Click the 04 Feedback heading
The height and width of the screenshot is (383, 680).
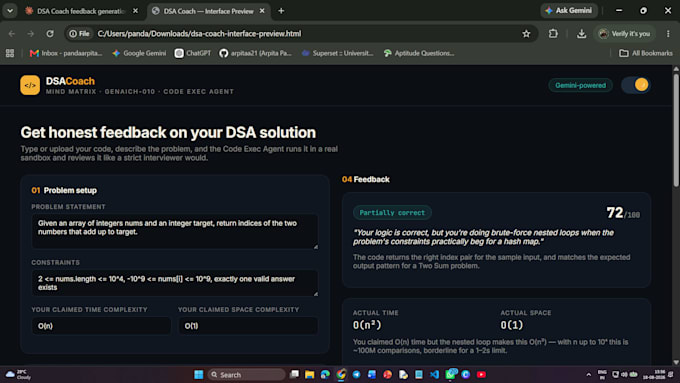point(366,180)
